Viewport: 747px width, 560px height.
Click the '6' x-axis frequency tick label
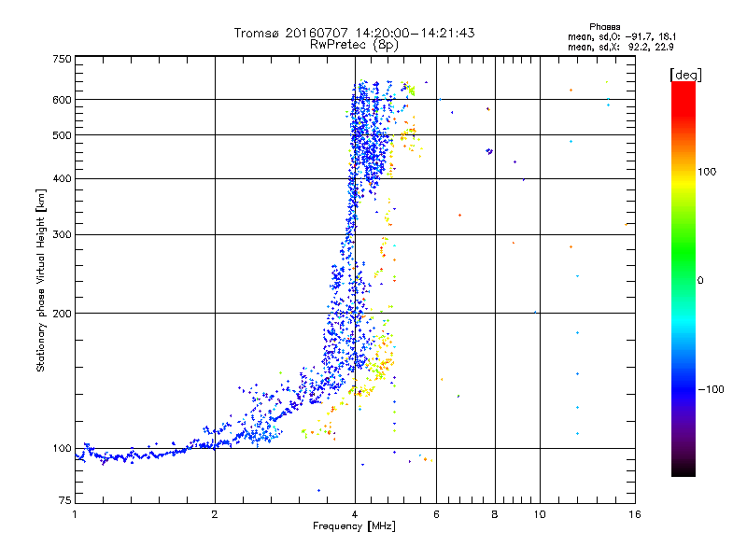436,514
